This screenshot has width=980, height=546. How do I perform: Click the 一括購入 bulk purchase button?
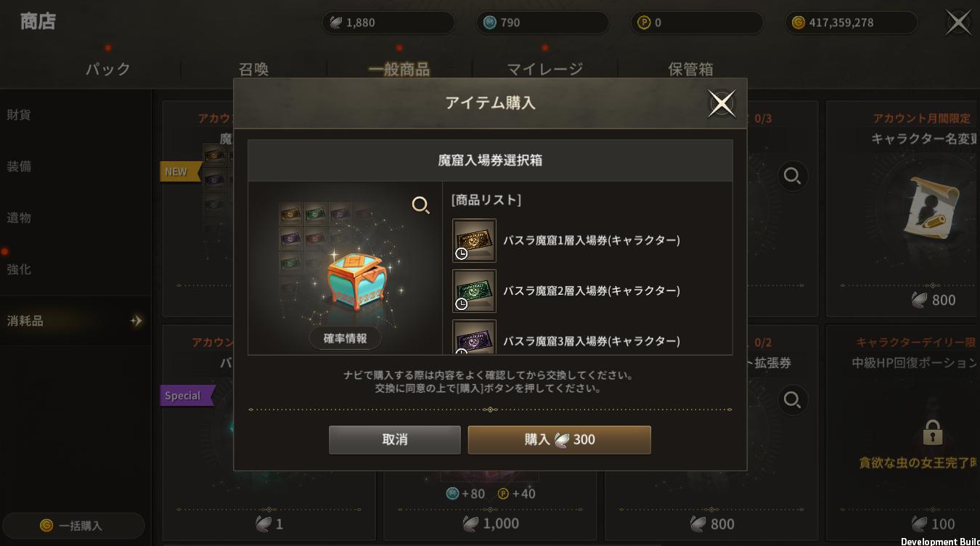(73, 526)
